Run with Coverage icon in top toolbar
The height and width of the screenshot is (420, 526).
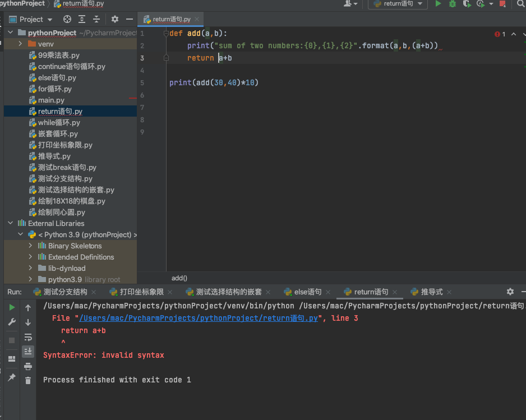[467, 4]
